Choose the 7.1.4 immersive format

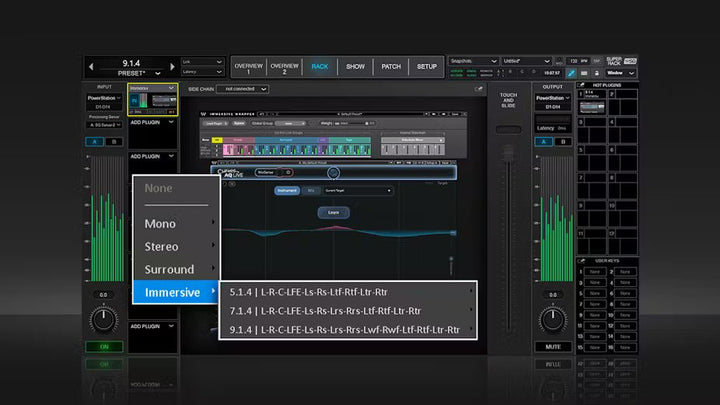(x=348, y=311)
